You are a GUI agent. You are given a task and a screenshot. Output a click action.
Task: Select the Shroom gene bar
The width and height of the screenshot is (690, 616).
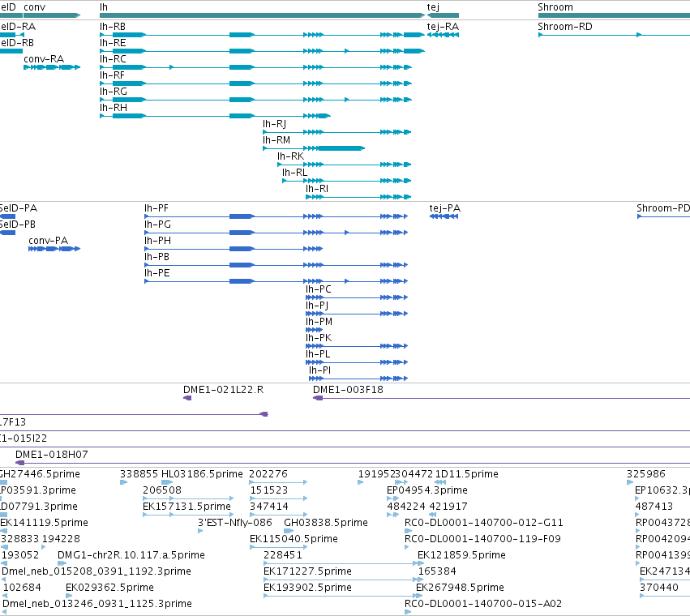click(614, 15)
